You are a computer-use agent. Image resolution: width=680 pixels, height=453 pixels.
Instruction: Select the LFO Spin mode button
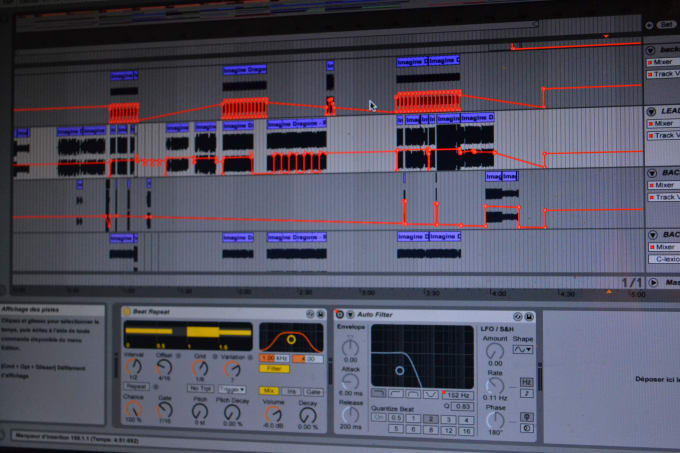[526, 428]
